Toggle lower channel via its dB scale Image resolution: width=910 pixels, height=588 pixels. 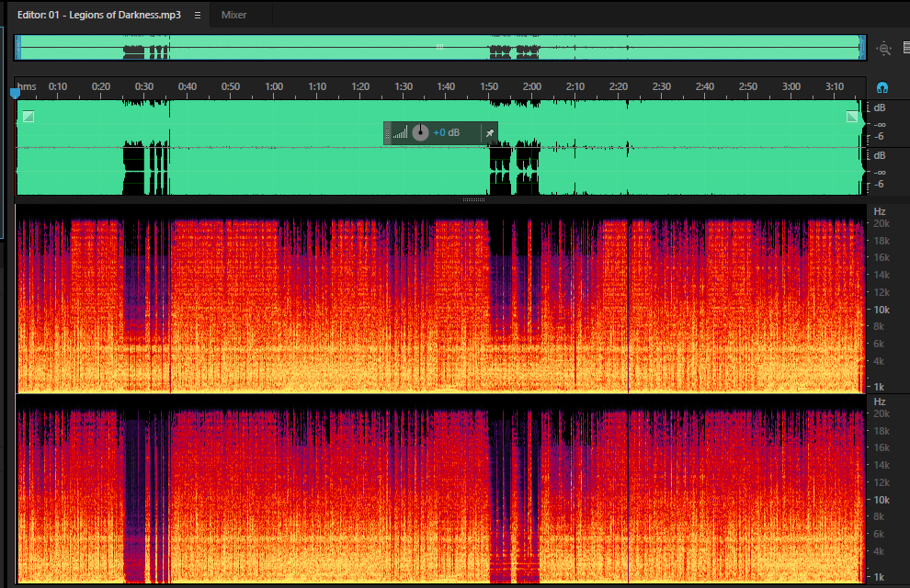tap(879, 171)
